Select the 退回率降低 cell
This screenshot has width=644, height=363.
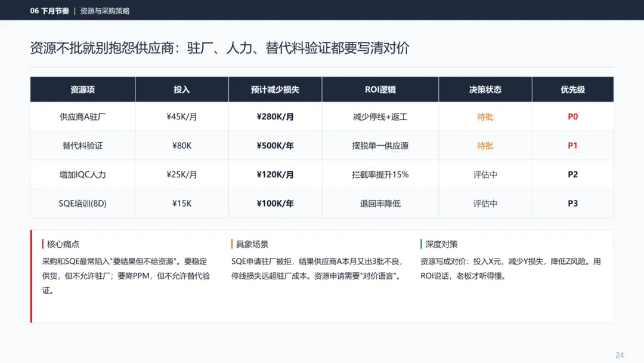pyautogui.click(x=380, y=204)
